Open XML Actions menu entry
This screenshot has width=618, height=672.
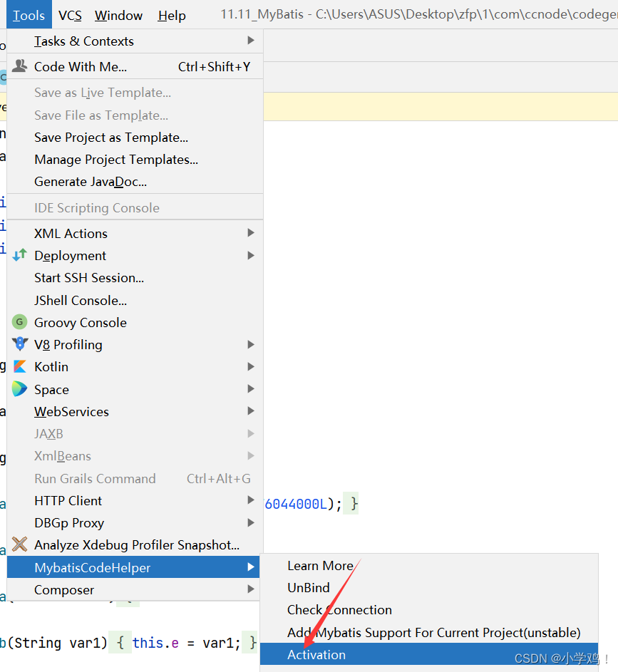coord(135,233)
